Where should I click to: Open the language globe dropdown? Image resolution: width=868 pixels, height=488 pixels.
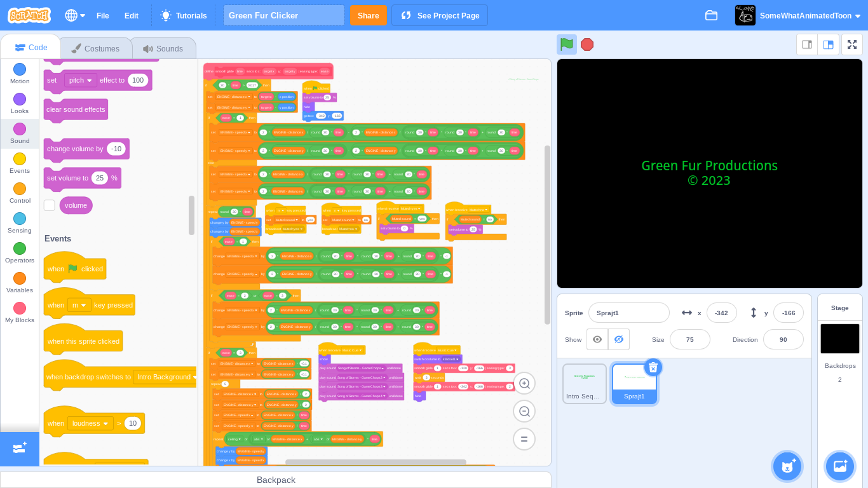pos(75,15)
